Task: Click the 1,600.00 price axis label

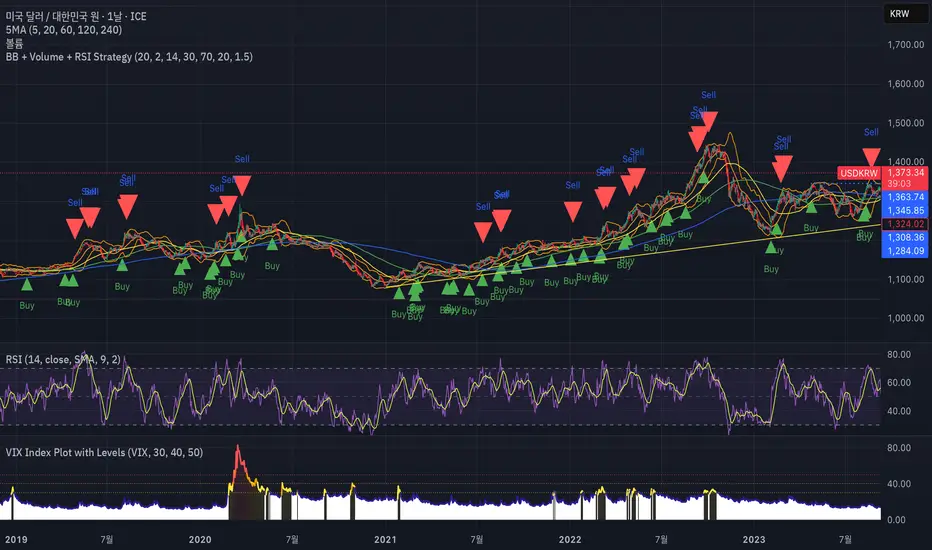Action: [x=905, y=84]
